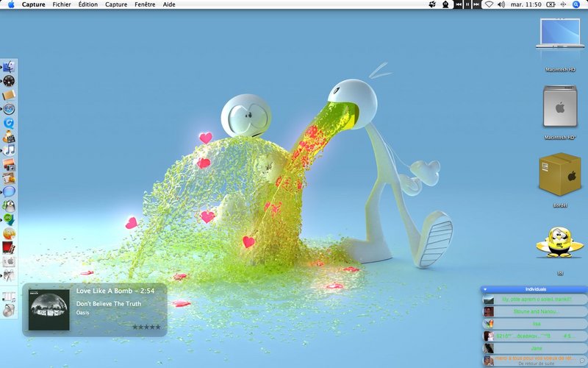Open System Preferences Apple icon in dock
Screen dimensions: 588x368
click(9, 261)
